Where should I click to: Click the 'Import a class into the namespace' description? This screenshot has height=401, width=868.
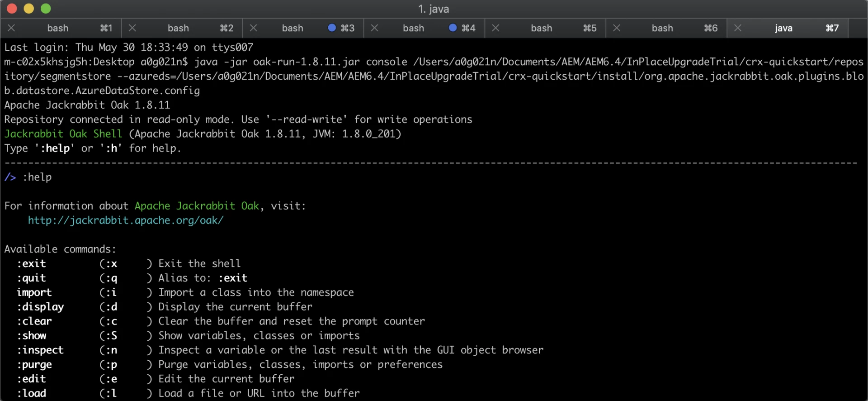click(256, 293)
